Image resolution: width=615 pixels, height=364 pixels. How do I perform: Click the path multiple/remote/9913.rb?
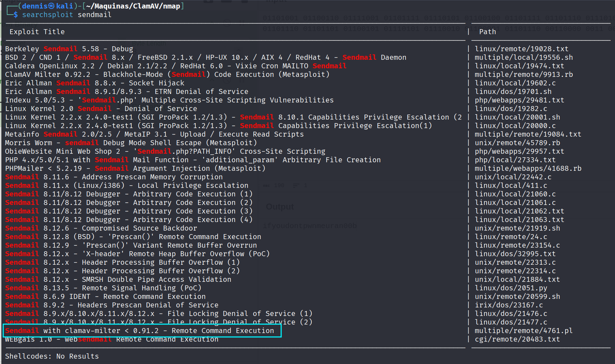tap(524, 74)
